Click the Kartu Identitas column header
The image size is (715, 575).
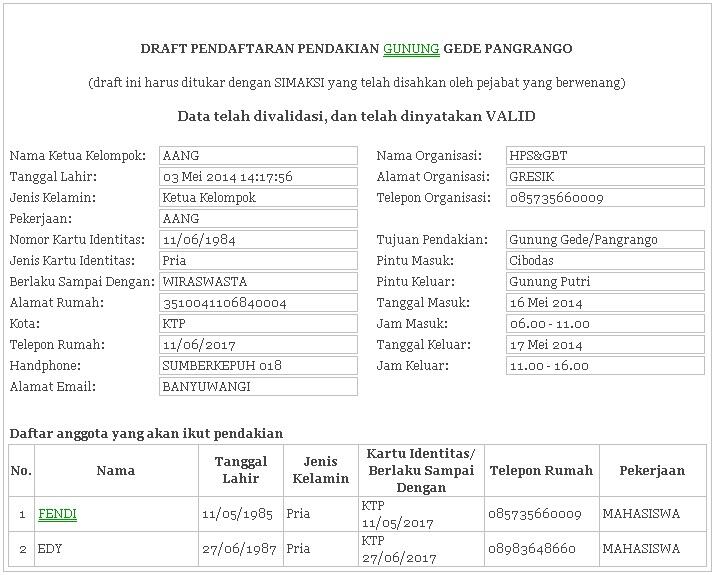421,471
